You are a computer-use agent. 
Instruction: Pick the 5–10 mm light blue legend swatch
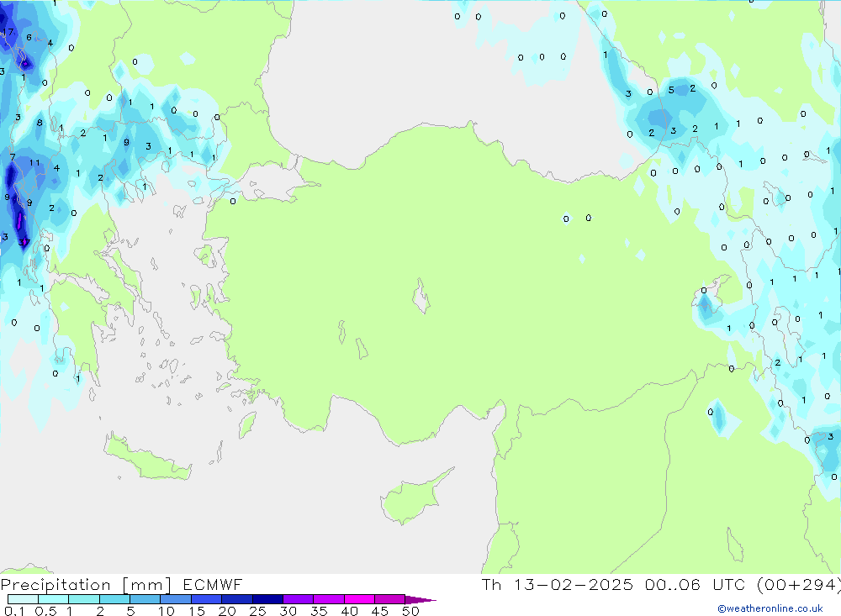[145, 599]
